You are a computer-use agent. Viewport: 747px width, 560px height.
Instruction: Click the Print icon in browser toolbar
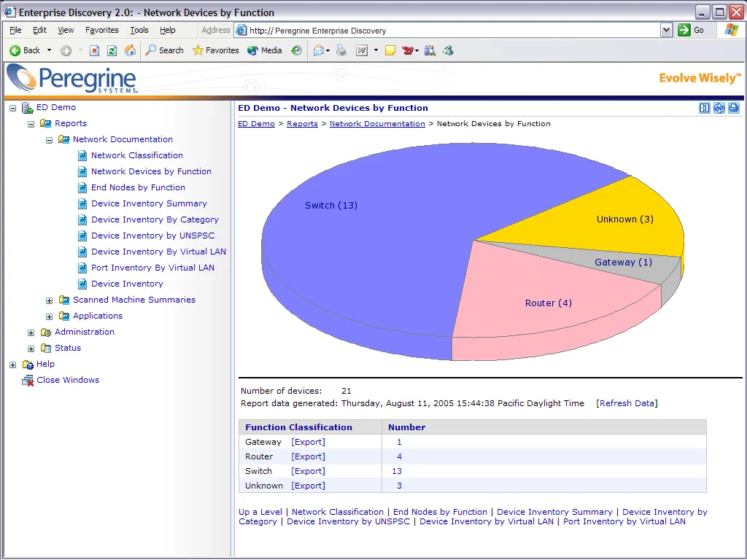pos(341,50)
